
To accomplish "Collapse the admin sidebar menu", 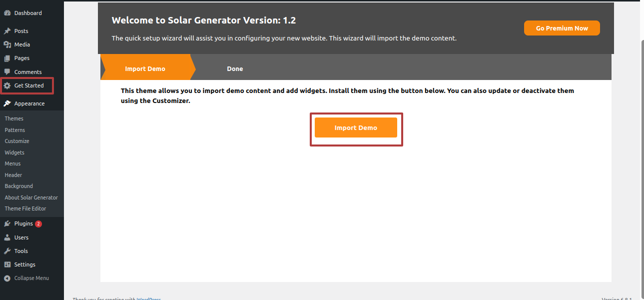I will coord(31,278).
